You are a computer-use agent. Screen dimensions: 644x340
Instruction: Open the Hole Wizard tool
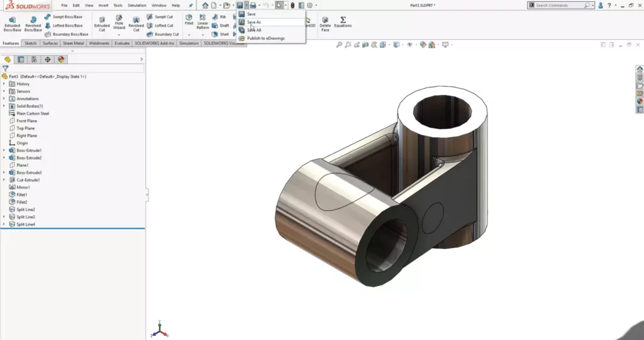[119, 22]
